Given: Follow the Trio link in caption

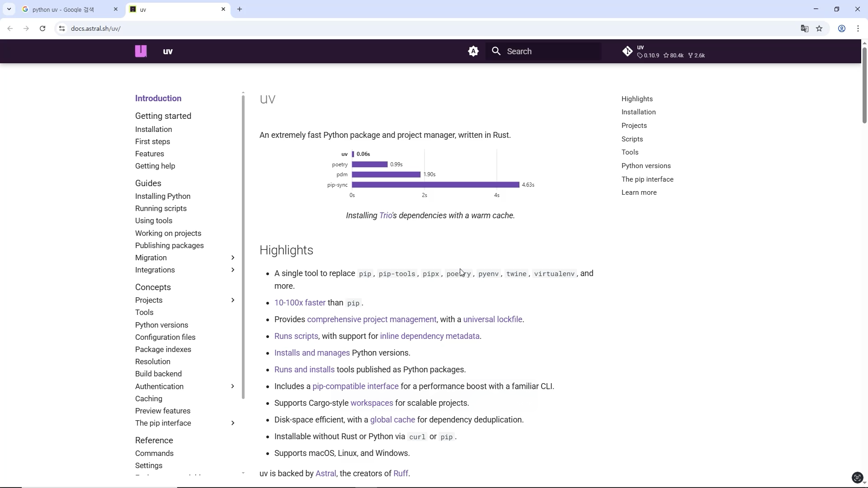Looking at the screenshot, I should [x=386, y=216].
